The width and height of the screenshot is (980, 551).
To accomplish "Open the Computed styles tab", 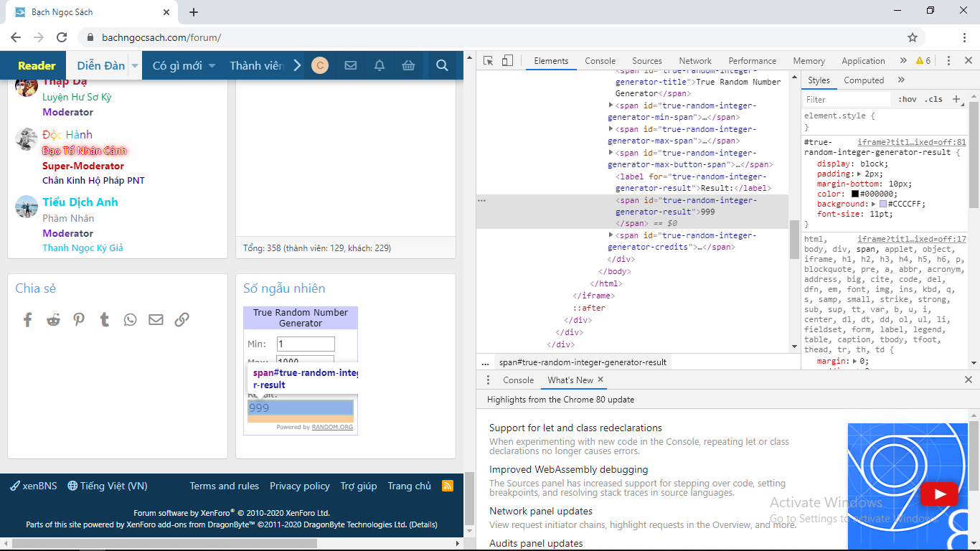I will coord(863,80).
